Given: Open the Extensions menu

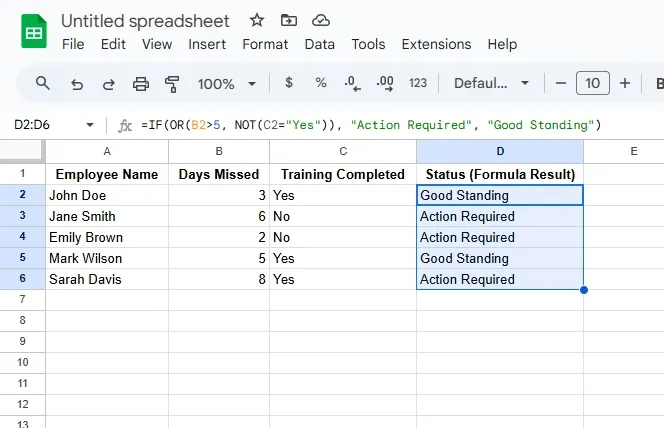Looking at the screenshot, I should (x=436, y=44).
